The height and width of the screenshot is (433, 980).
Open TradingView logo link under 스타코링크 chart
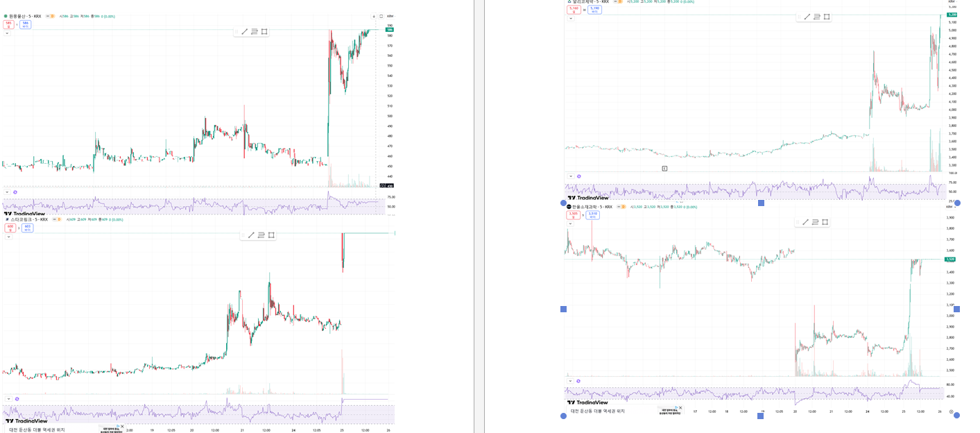pyautogui.click(x=26, y=421)
